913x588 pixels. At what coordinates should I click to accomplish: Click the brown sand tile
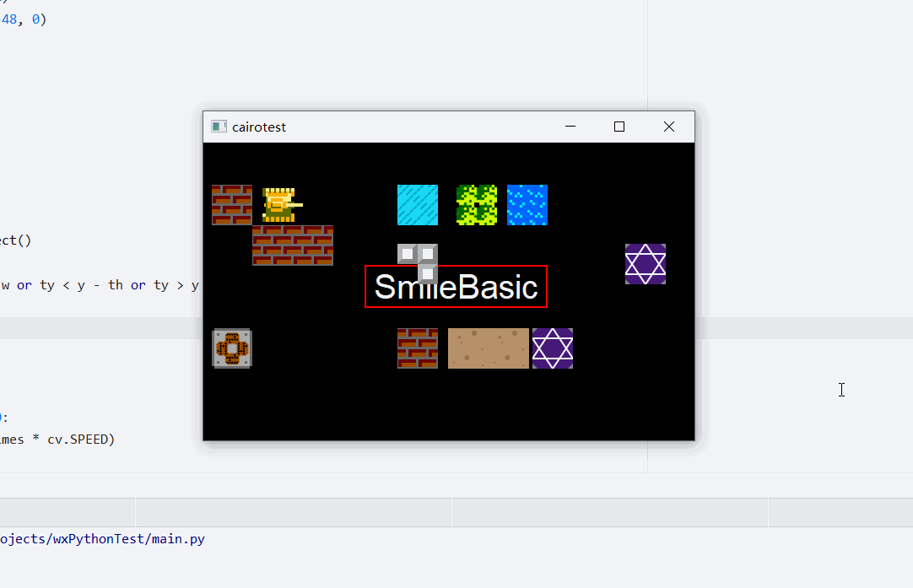[489, 348]
